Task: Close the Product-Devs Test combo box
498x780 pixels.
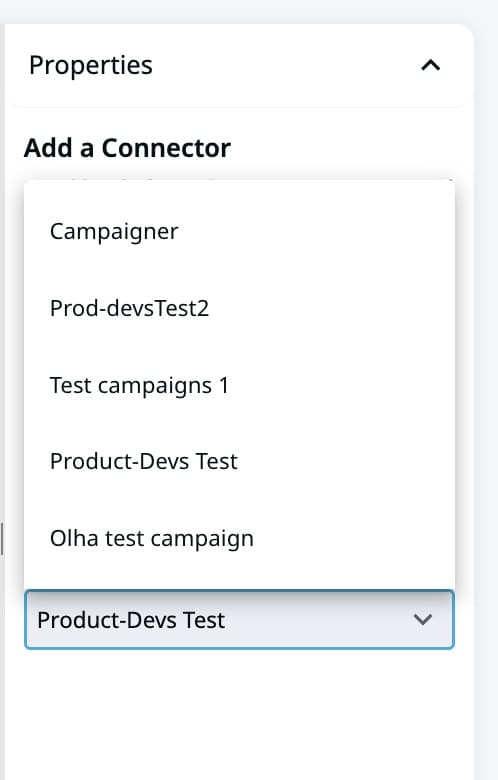Action: [239, 619]
